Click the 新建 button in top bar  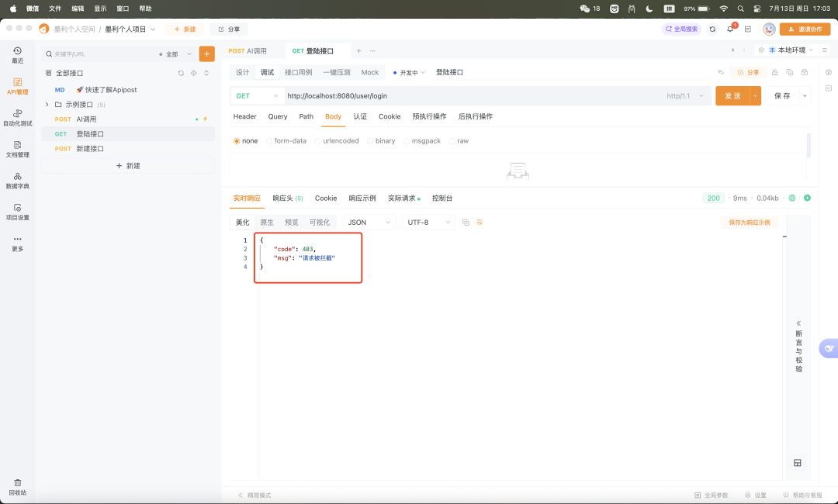(x=185, y=29)
